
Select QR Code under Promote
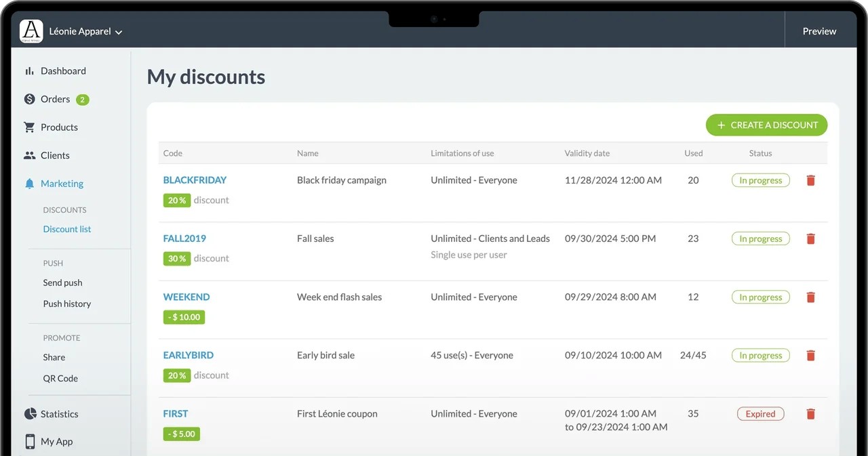(60, 378)
